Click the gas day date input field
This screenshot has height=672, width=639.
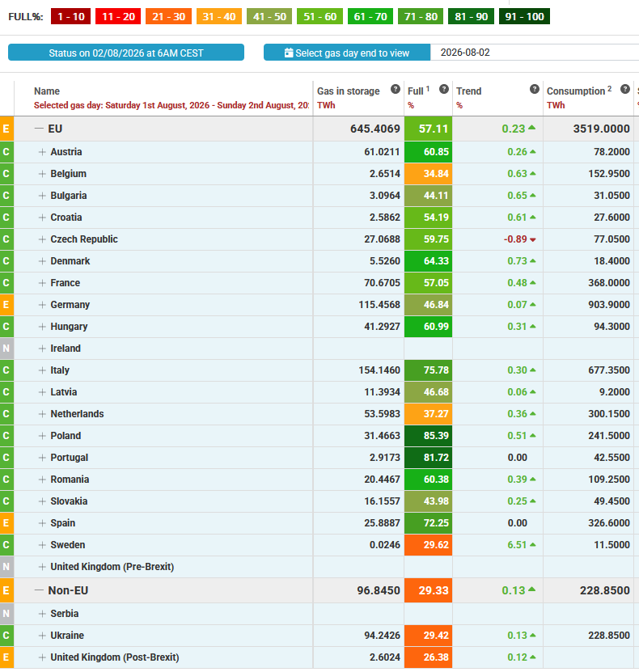535,53
